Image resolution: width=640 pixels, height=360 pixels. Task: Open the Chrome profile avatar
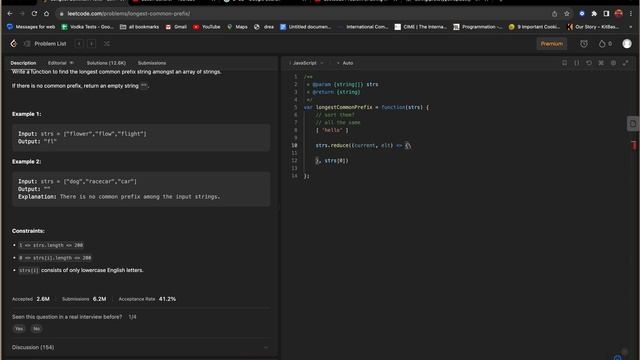[619, 13]
